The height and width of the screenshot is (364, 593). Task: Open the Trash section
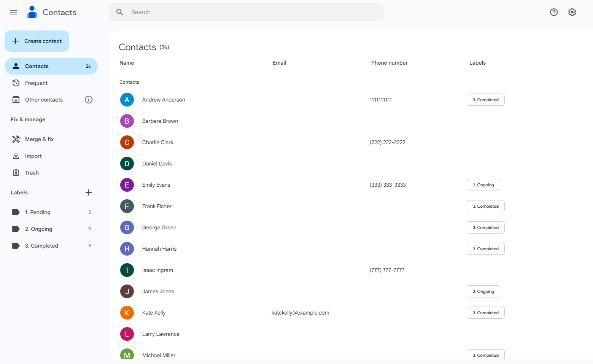(x=51, y=173)
